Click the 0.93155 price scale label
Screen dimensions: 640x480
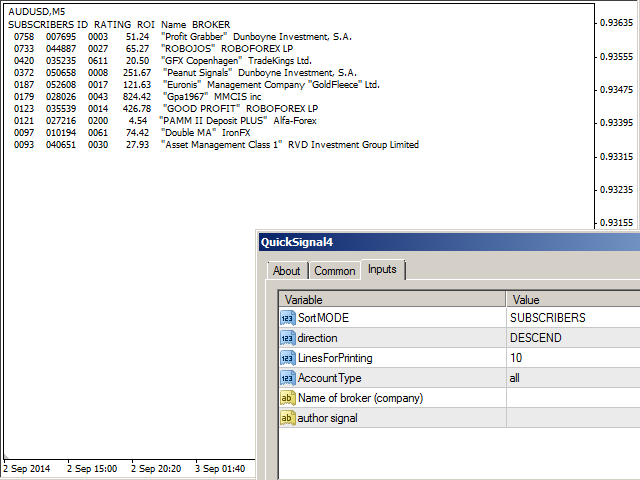(616, 223)
